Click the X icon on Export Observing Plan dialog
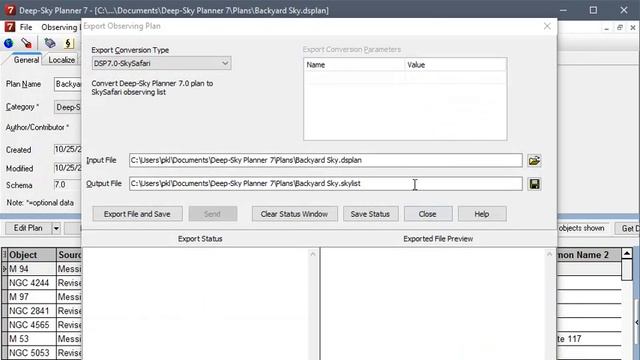 (547, 26)
